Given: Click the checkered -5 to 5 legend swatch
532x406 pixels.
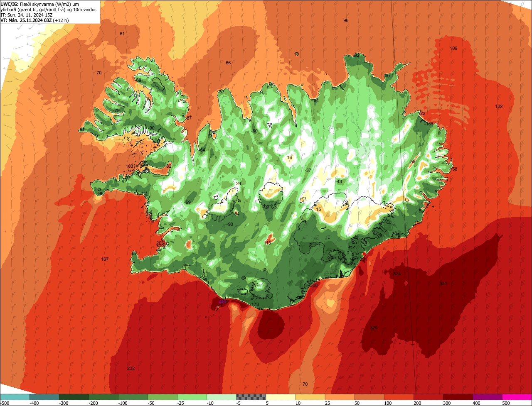Looking at the screenshot, I should 251,397.
